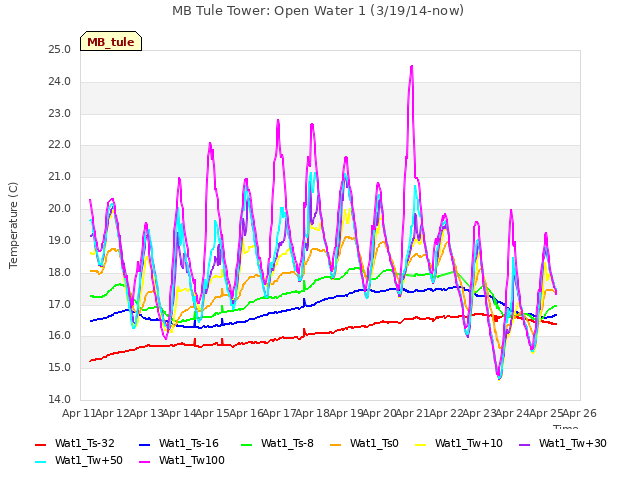The image size is (640, 480).
Task: Click the Apr 13 x-axis date label
Action: tap(146, 413)
